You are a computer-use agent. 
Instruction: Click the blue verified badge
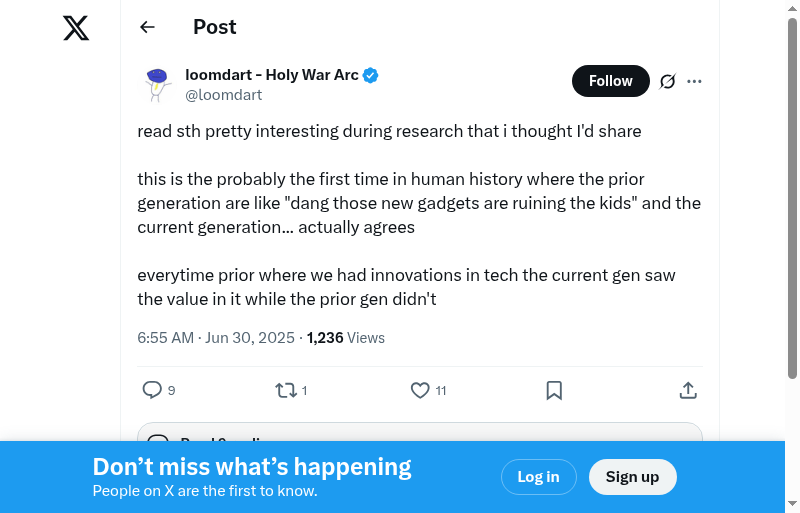[370, 75]
